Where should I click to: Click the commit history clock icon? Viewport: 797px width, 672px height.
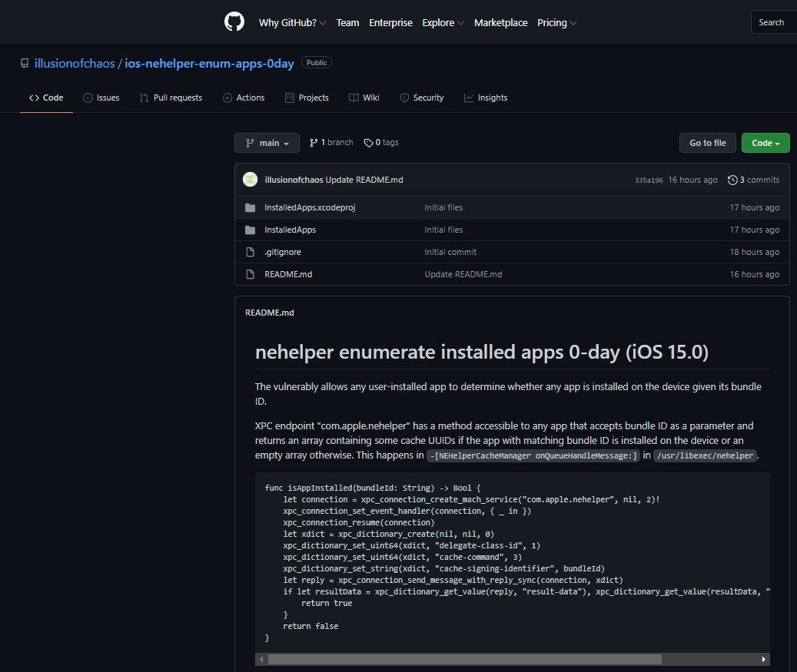pyautogui.click(x=732, y=180)
